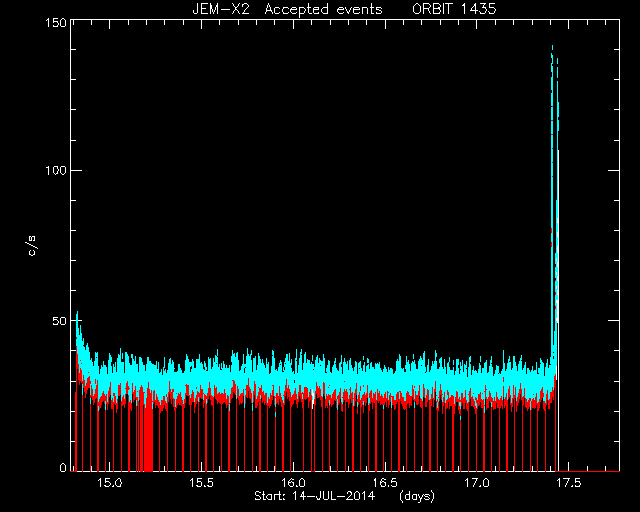This screenshot has height=512, width=640.
Task: Click the ORBIT 1435 label in the title
Action: click(454, 9)
